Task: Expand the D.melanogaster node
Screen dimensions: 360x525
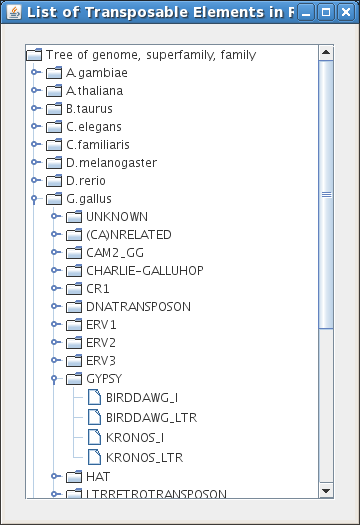Action: [35, 162]
